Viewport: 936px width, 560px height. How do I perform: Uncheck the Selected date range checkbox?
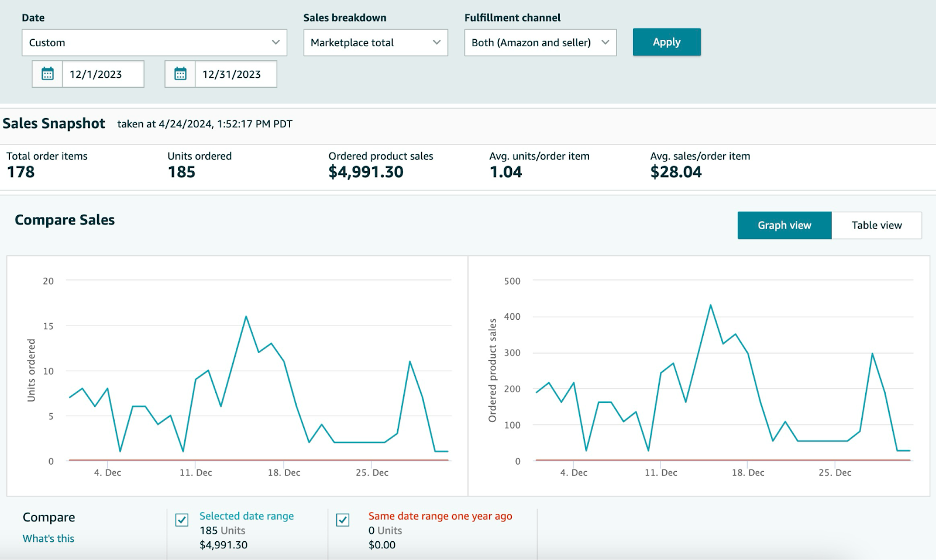point(182,520)
